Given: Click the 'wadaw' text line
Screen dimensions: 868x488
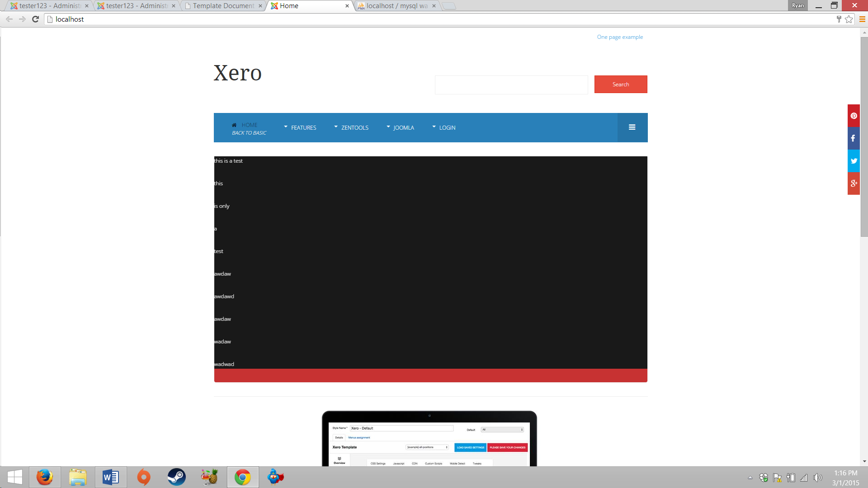Looking at the screenshot, I should 222,342.
